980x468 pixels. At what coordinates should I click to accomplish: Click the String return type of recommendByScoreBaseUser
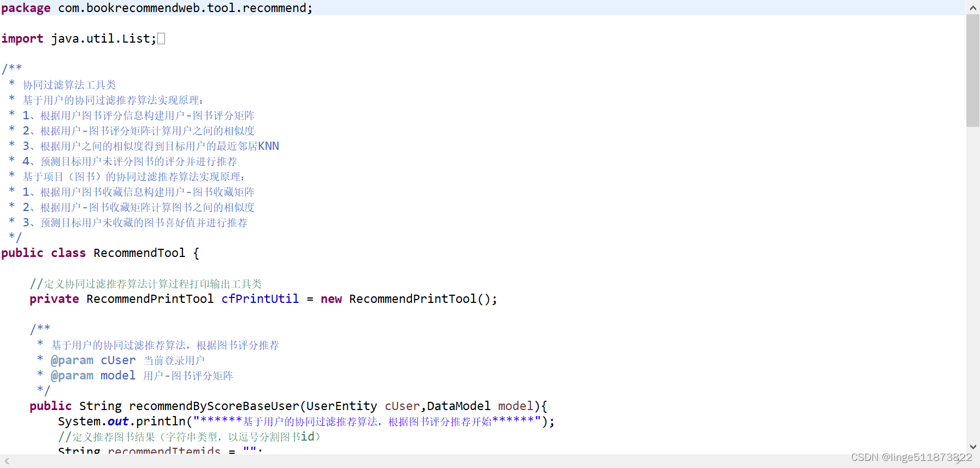coord(101,406)
